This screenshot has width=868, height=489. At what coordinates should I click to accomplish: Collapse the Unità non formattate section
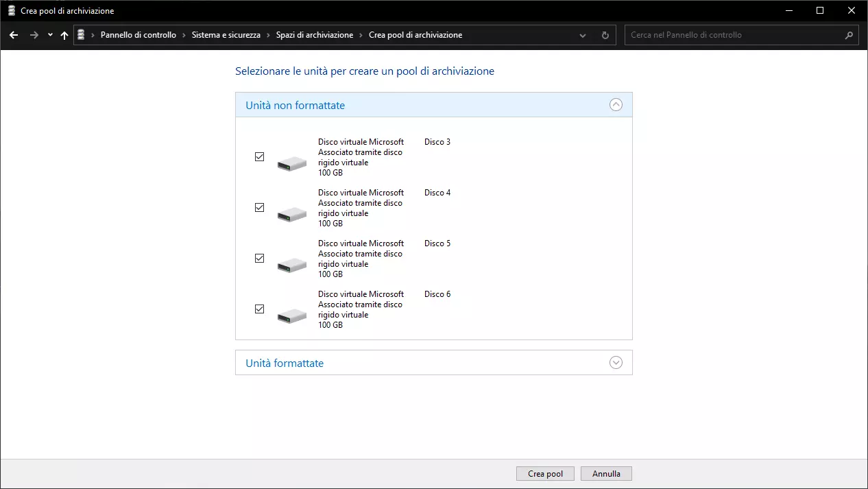coord(616,105)
